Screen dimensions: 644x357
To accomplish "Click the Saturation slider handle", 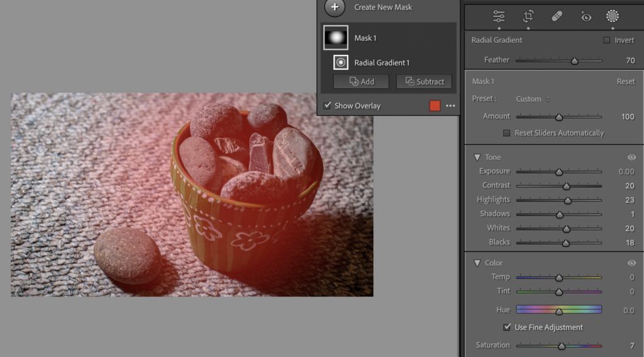I will click(x=562, y=346).
